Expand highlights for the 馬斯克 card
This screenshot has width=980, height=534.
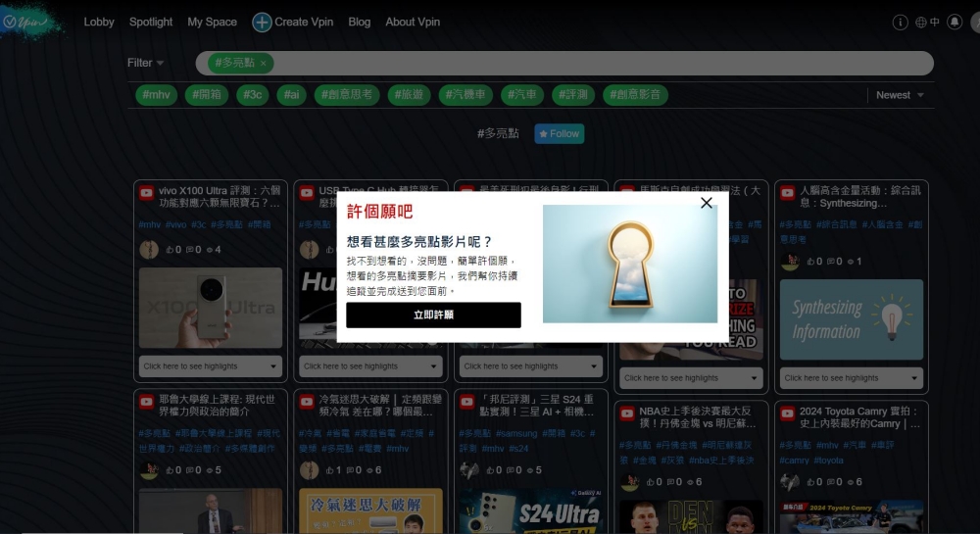691,378
